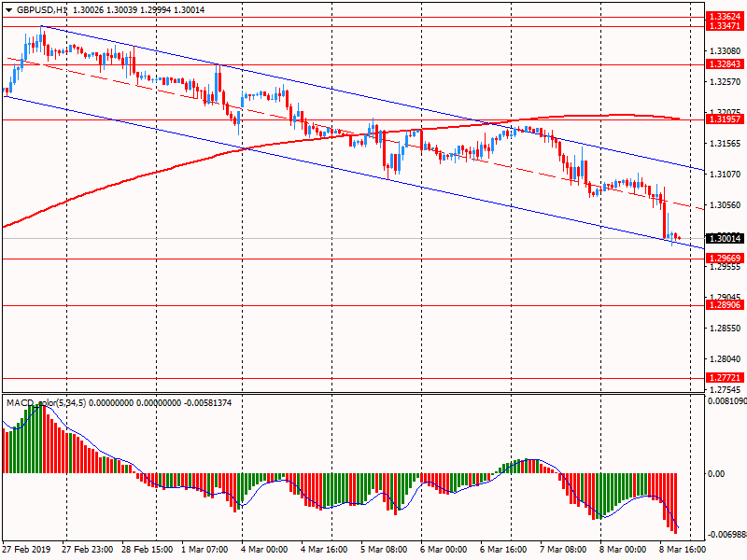This screenshot has height=560, width=747.
Task: Click the 28 Feb 15:00 time axis label
Action: (148, 550)
